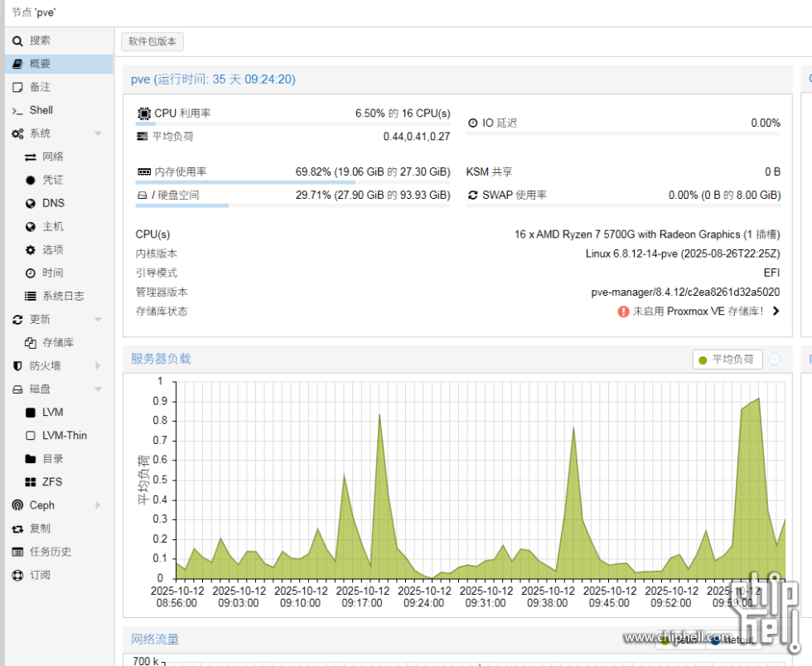Screen dimensions: 812x666
Task: Expand the Ceph submenu arrow
Action: (x=98, y=505)
